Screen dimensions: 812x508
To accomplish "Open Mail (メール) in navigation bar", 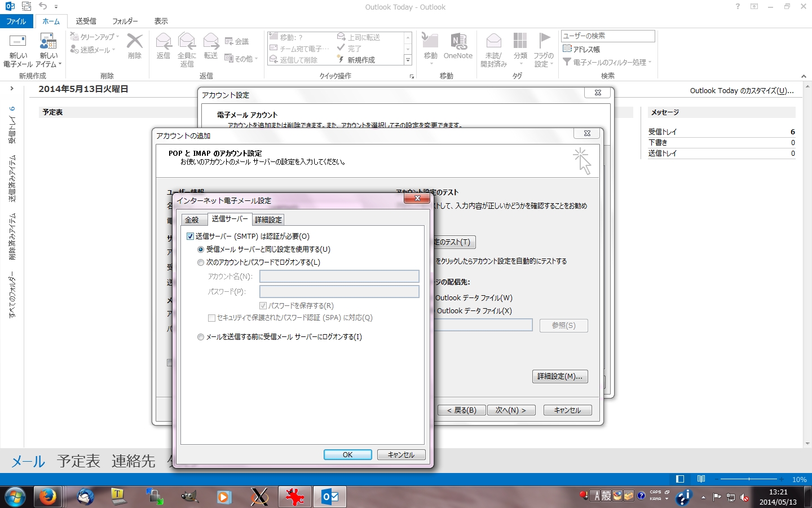I will click(x=28, y=461).
